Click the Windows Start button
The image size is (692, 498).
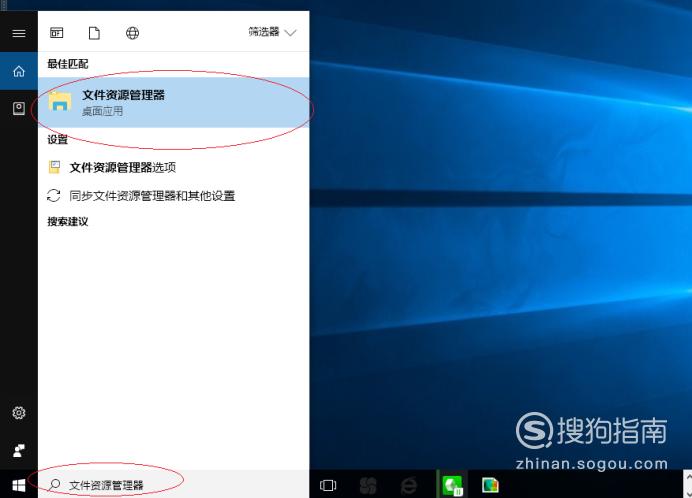tap(19, 485)
